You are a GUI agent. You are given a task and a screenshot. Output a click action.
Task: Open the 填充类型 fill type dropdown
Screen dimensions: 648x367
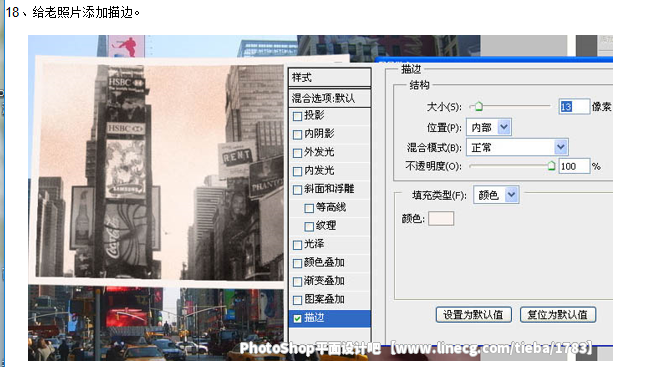(496, 195)
